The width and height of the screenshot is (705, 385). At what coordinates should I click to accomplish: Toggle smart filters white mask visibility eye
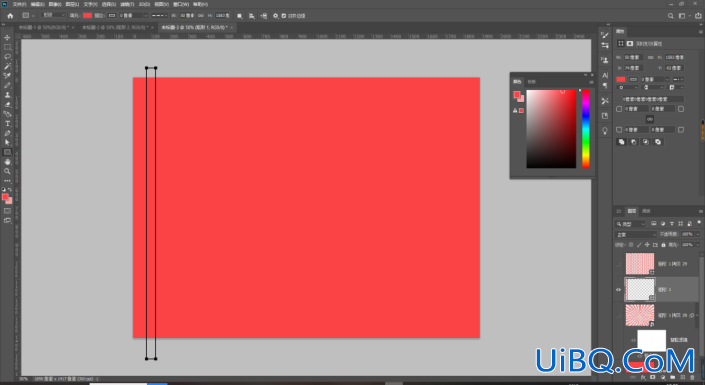click(x=633, y=340)
